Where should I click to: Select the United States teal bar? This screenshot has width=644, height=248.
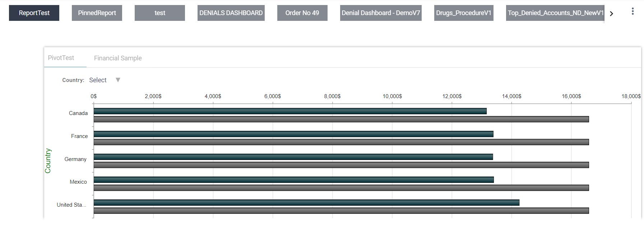pyautogui.click(x=306, y=203)
